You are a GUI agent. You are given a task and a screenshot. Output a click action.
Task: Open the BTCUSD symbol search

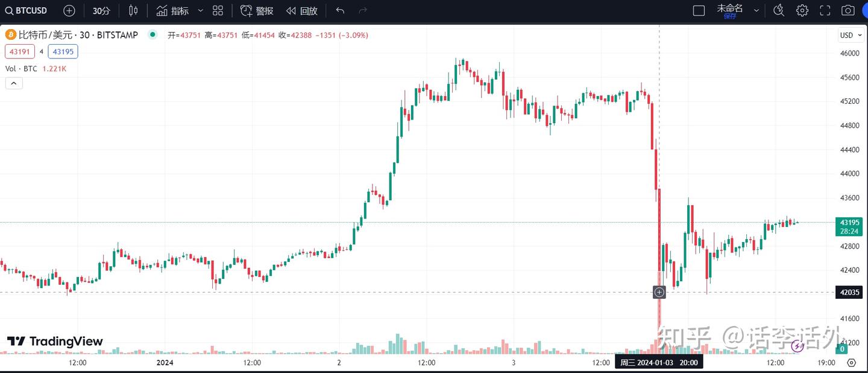27,11
